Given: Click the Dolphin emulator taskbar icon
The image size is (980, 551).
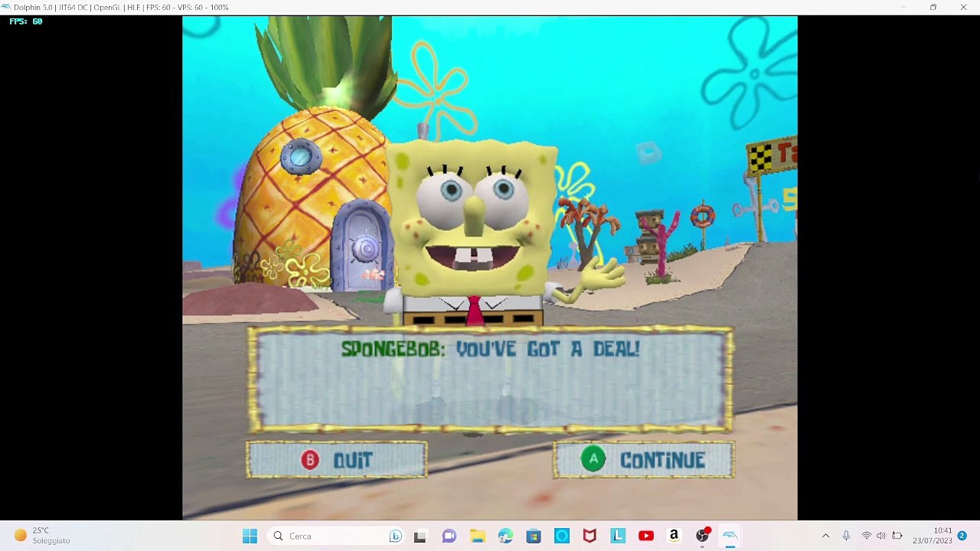Looking at the screenshot, I should pos(730,536).
